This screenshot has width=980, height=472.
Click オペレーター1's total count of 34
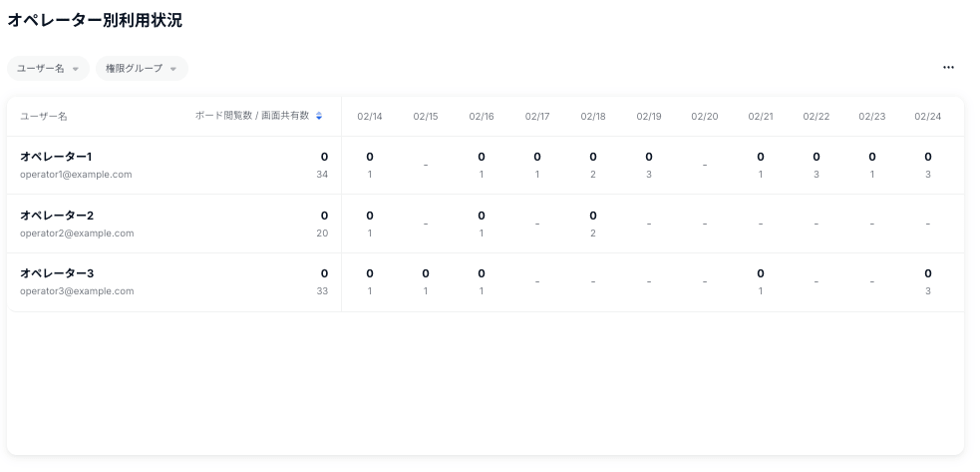click(322, 175)
